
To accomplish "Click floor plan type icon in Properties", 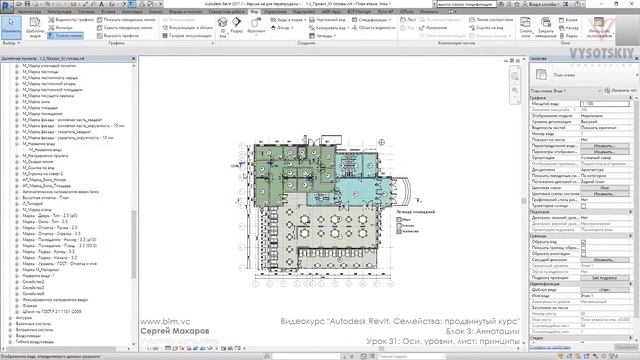I will (541, 75).
